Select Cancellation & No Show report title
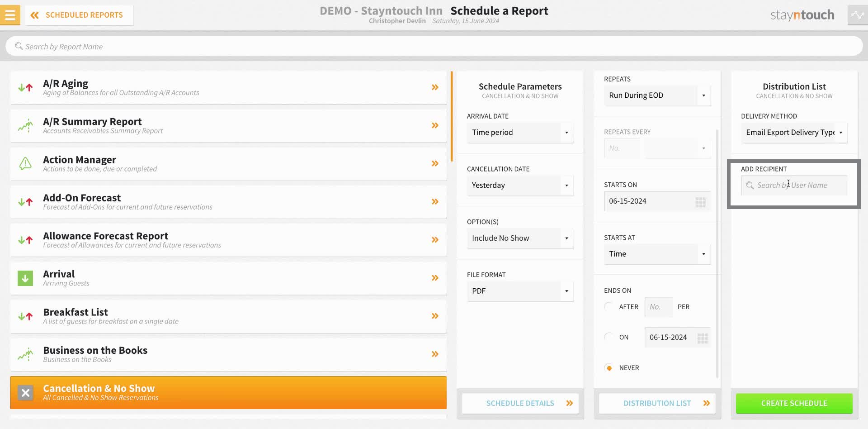 coord(99,388)
